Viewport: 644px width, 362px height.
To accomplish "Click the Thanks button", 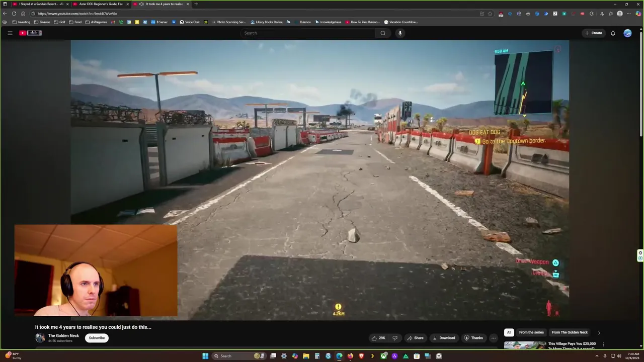I will (x=473, y=338).
